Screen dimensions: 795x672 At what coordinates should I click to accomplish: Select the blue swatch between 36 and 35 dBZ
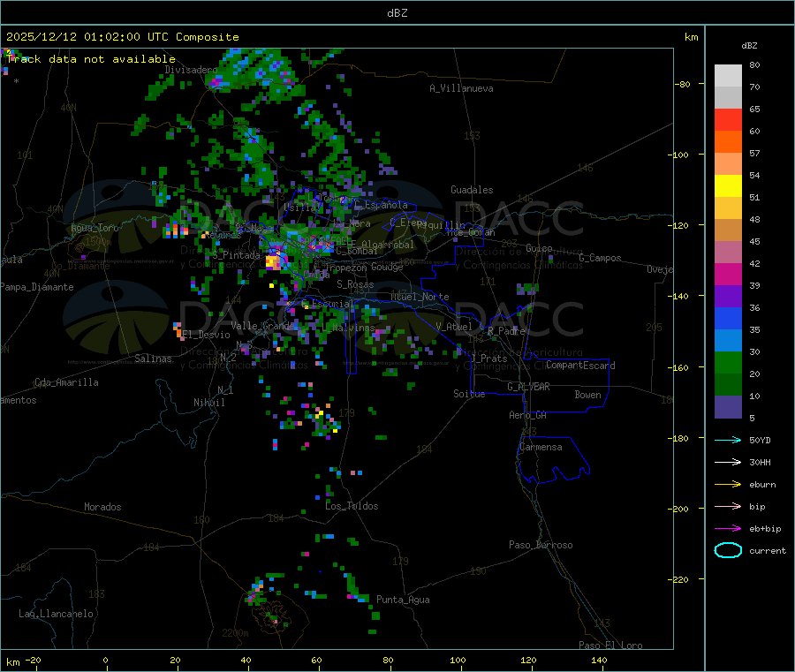(x=728, y=318)
